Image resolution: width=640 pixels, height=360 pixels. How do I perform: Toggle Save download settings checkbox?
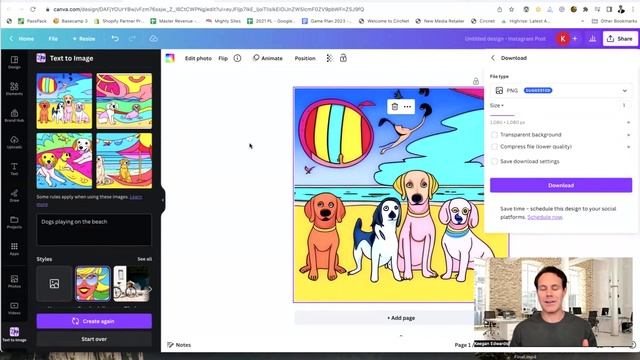[x=494, y=161]
